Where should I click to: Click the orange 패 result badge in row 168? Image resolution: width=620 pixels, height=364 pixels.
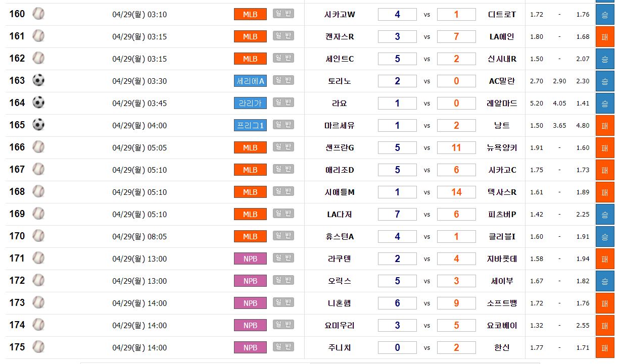coord(604,192)
